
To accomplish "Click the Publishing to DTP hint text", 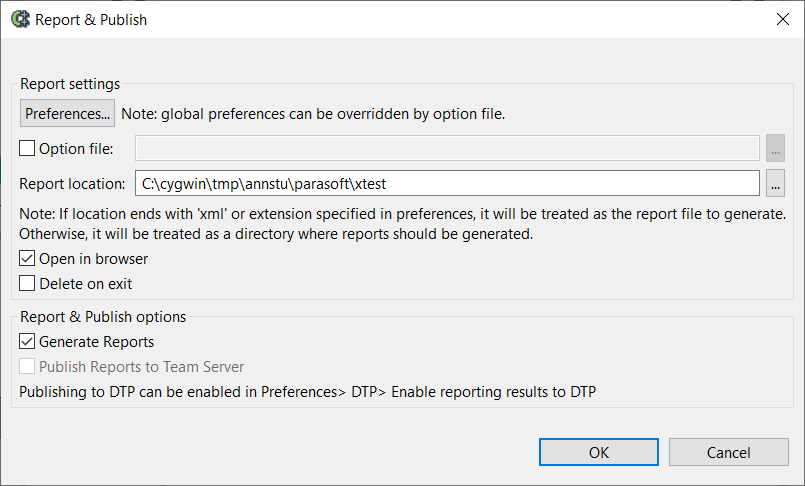I will pos(308,392).
